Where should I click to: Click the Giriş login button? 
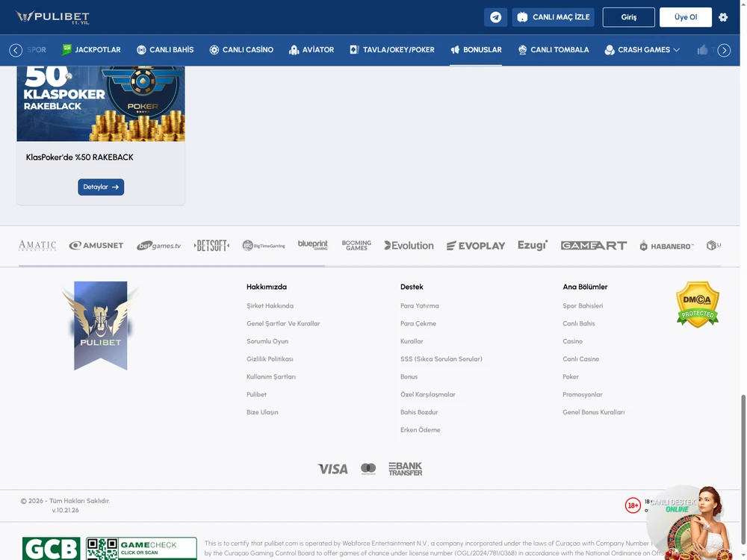(x=628, y=17)
